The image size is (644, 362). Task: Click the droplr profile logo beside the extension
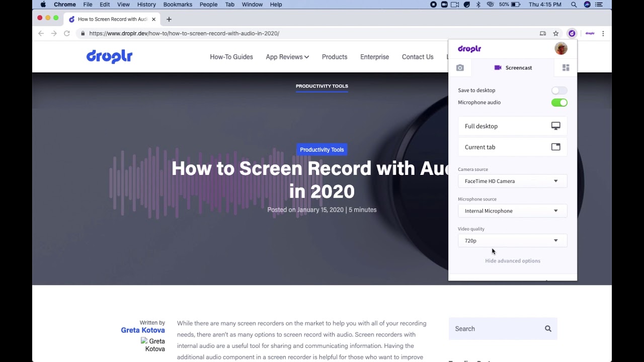coord(590,34)
